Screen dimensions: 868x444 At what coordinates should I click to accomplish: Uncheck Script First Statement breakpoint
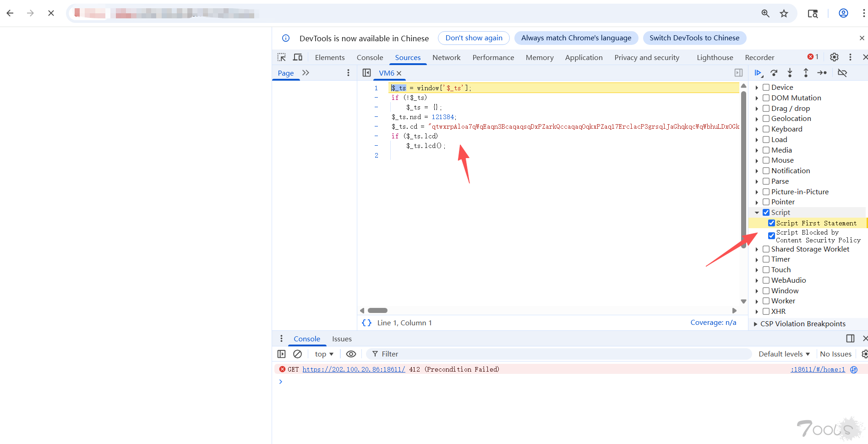(771, 223)
